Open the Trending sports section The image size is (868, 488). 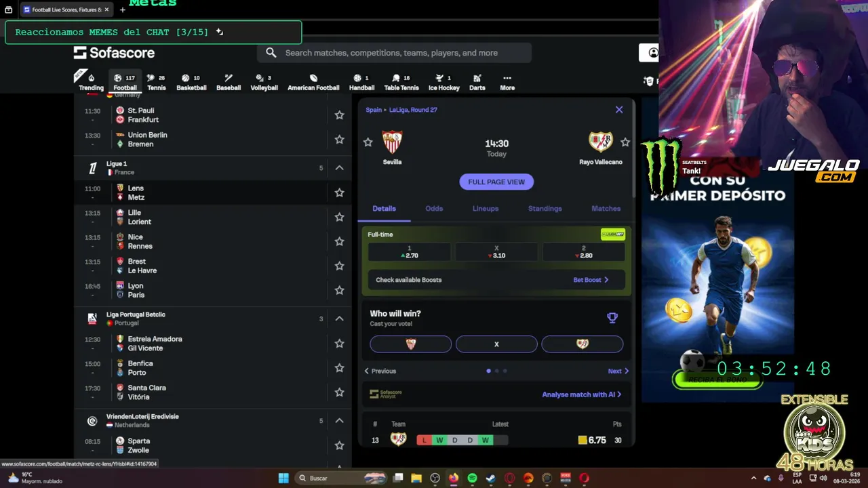tap(91, 82)
